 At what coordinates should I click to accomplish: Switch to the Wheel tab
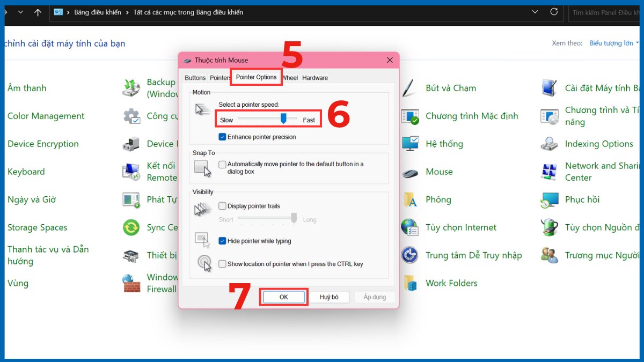coord(289,77)
